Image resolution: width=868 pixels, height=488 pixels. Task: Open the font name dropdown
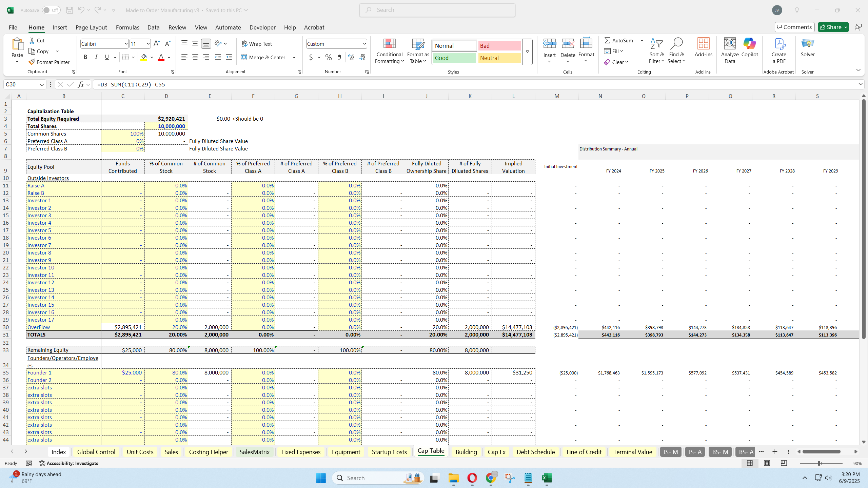(126, 44)
